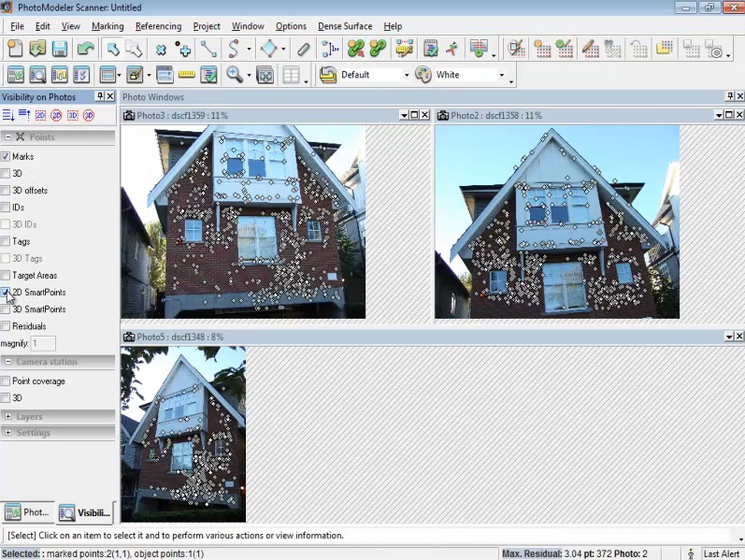
Task: Select the arrow Select tool in toolbar
Action: point(112,49)
